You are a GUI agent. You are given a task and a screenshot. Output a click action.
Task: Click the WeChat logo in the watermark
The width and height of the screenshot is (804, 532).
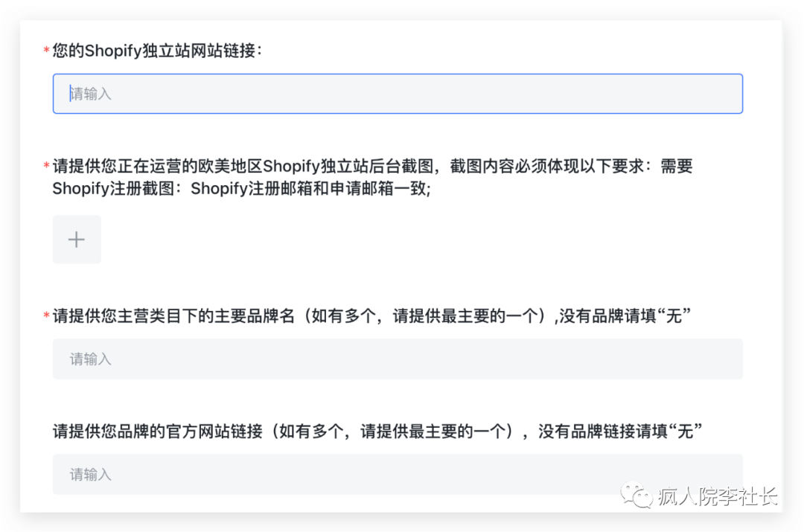pos(638,493)
